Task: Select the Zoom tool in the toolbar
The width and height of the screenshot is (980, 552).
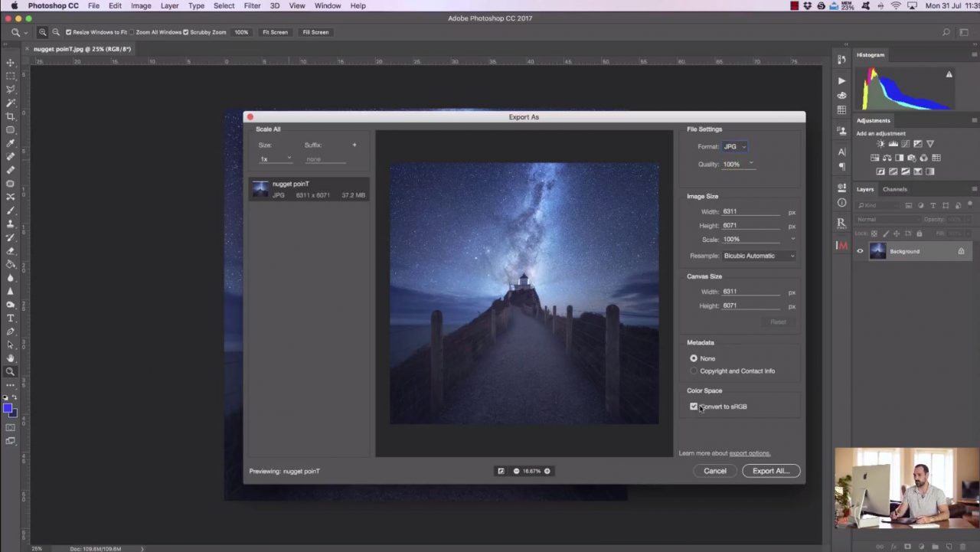Action: [11, 371]
